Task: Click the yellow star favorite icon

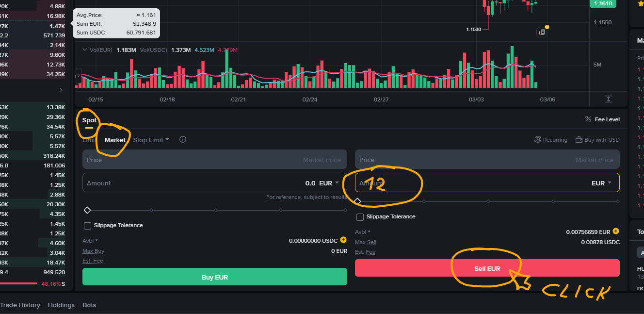Action: pos(641,4)
